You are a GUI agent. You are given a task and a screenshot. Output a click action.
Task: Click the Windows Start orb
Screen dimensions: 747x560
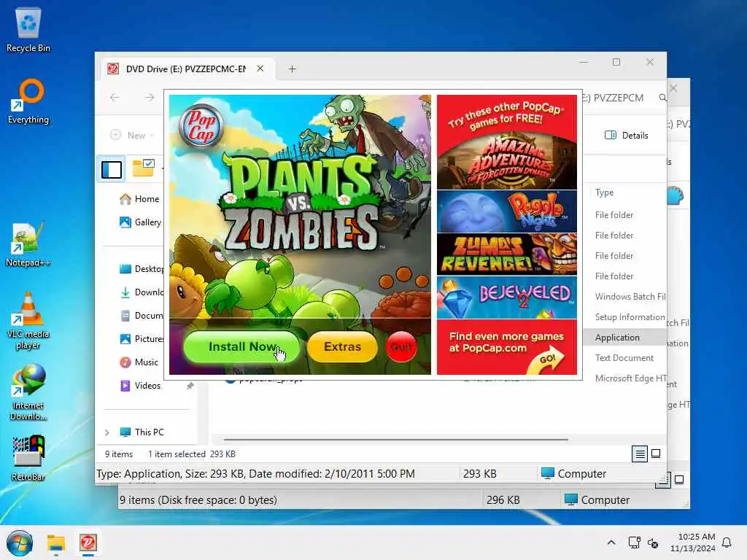pos(20,542)
